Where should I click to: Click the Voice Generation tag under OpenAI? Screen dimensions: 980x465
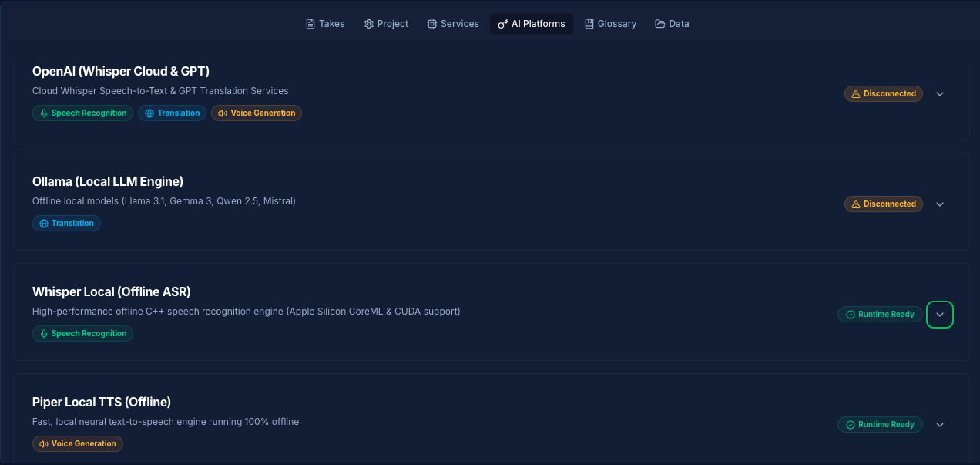pyautogui.click(x=257, y=113)
